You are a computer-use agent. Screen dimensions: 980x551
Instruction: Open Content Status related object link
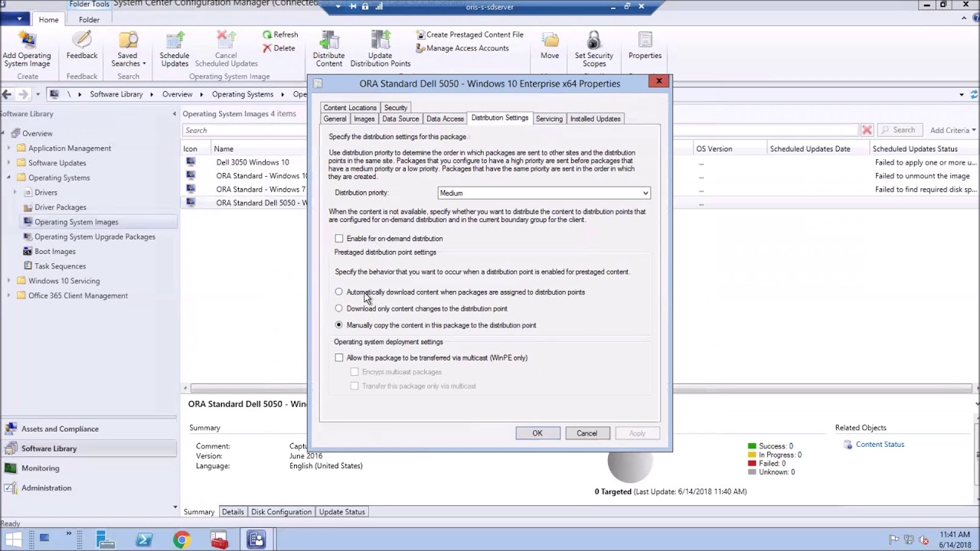880,445
